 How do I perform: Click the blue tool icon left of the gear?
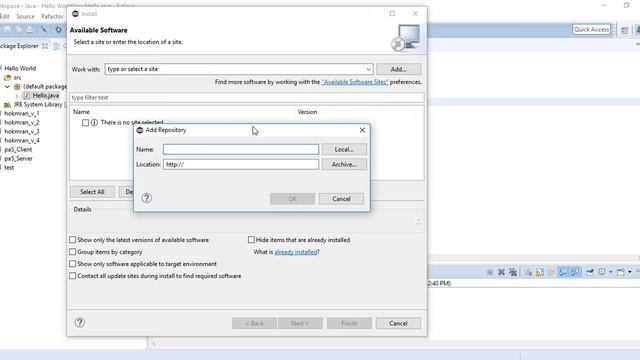coord(44,29)
